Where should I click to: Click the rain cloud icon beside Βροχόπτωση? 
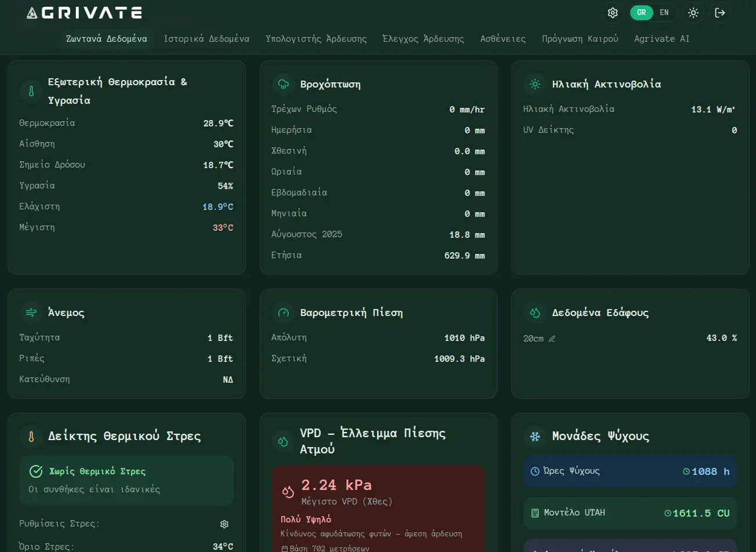(x=283, y=84)
